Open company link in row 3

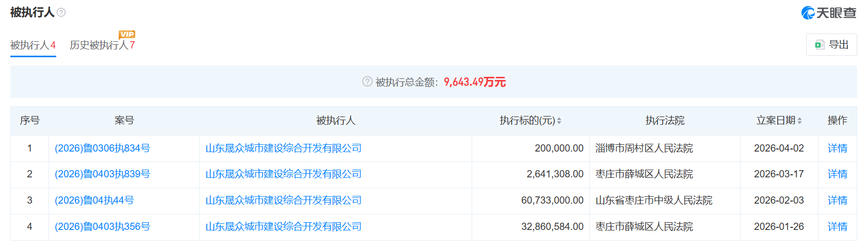(283, 201)
